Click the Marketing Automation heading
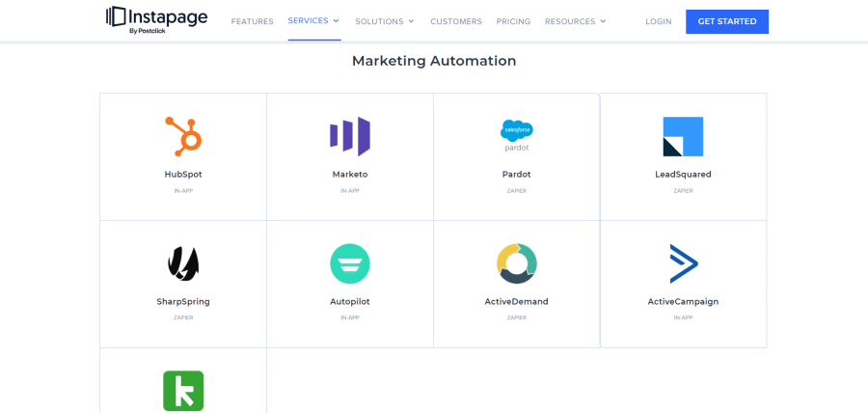Screen dimensions: 868x413 tap(434, 61)
